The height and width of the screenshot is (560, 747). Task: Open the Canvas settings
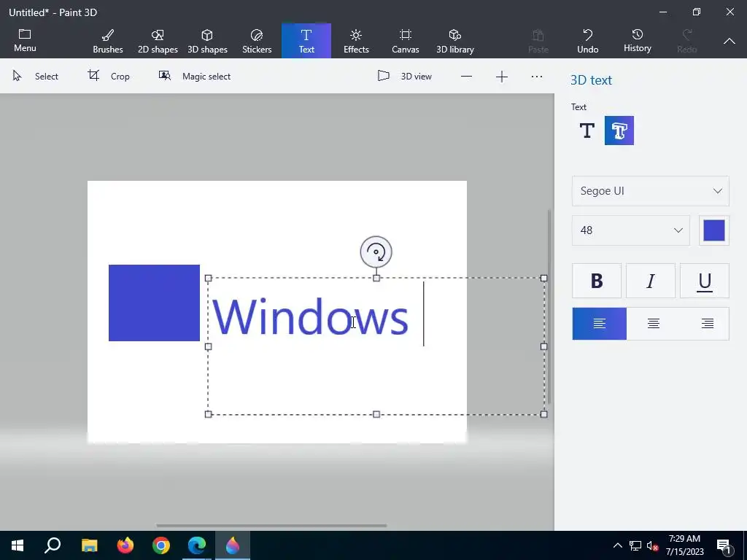click(x=406, y=41)
